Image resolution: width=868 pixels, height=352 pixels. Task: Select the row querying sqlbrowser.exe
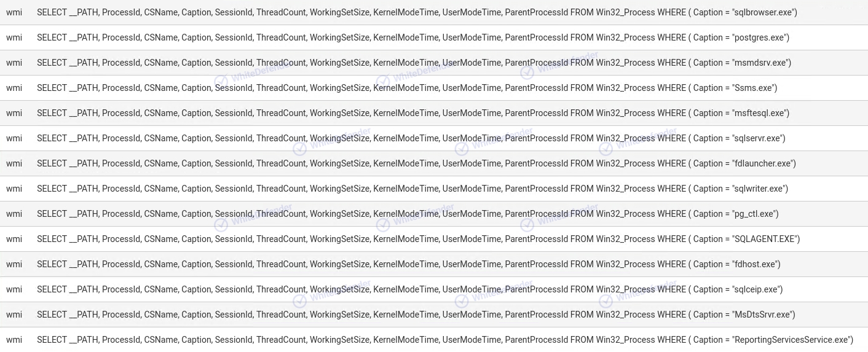[434, 12]
